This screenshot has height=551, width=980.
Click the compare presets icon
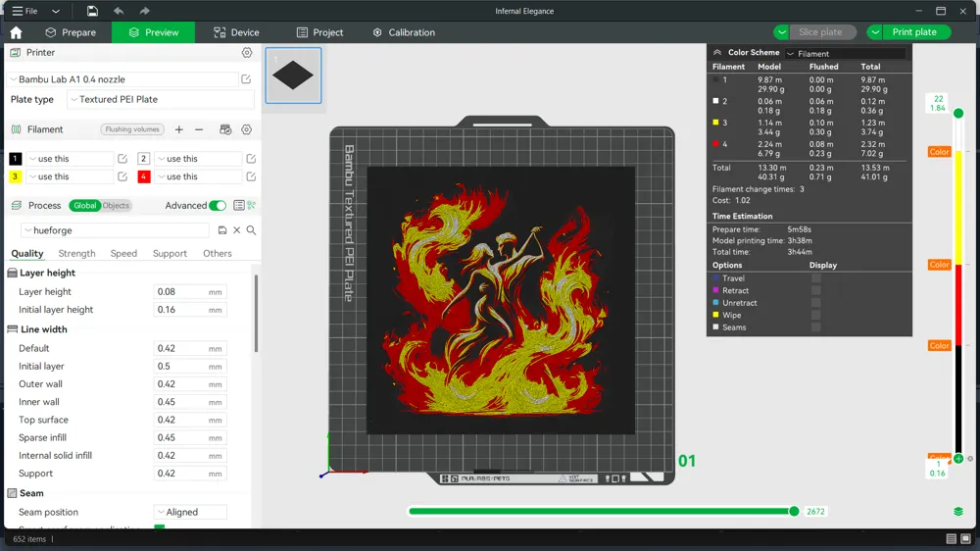click(x=251, y=205)
